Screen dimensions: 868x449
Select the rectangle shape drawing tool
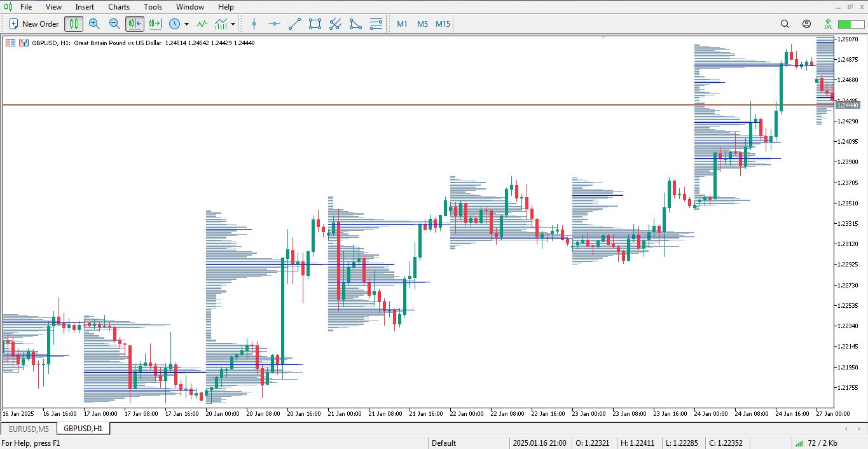[x=315, y=24]
